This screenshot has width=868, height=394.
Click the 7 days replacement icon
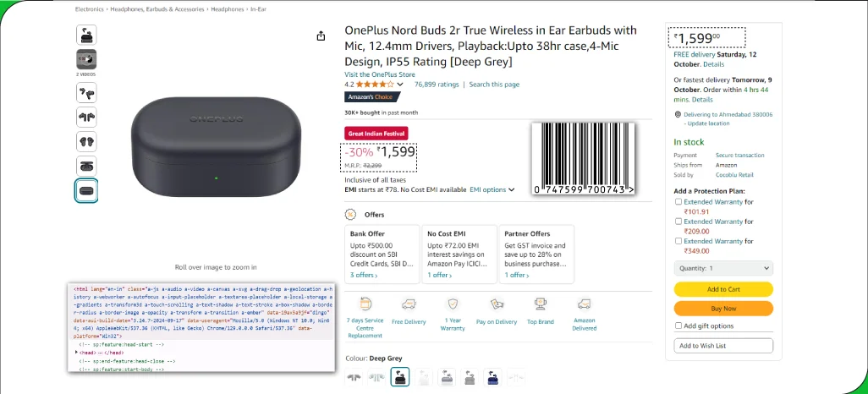pos(365,304)
